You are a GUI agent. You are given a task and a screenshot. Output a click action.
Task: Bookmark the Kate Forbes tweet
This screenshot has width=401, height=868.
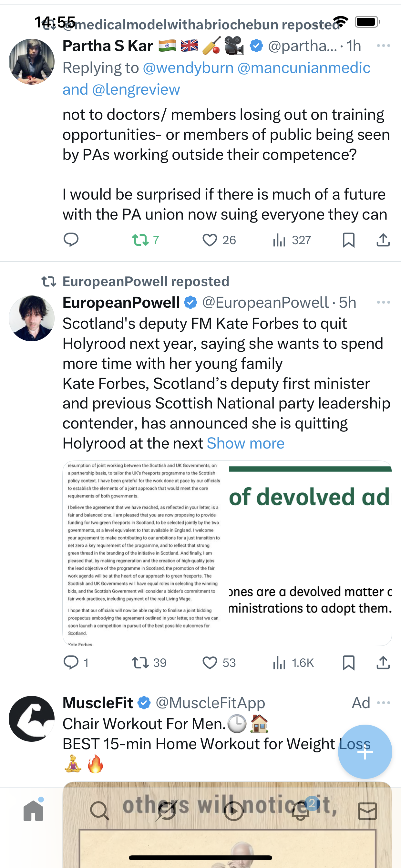(x=348, y=662)
